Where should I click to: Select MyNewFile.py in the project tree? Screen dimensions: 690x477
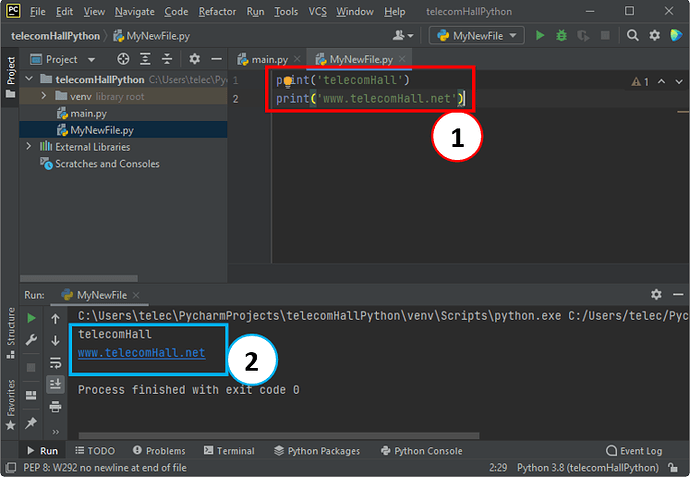click(x=95, y=130)
